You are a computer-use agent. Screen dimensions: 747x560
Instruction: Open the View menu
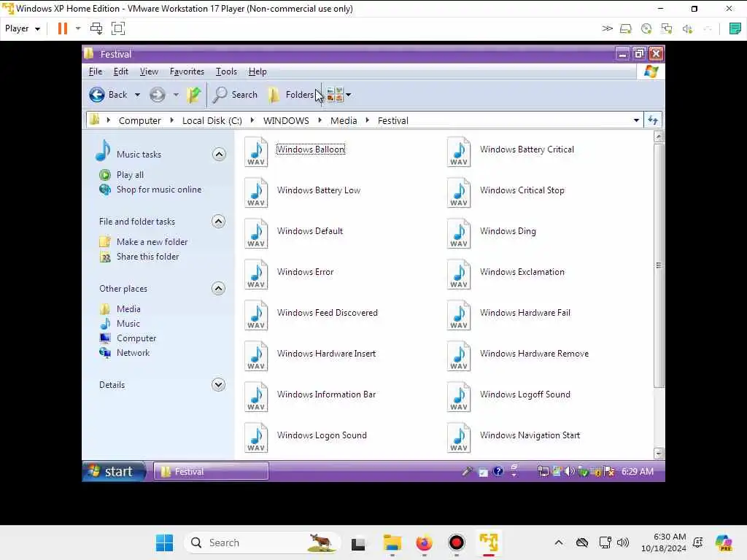coord(149,71)
